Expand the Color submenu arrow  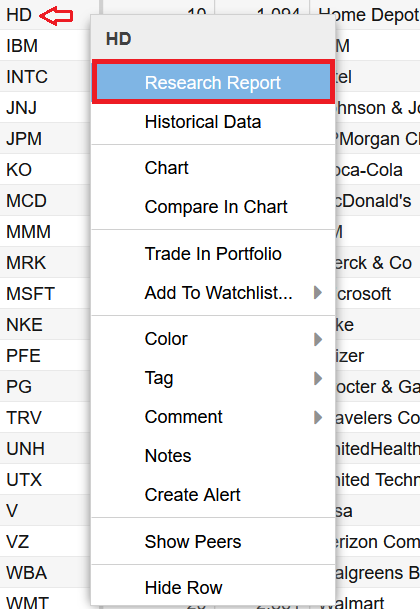[317, 339]
